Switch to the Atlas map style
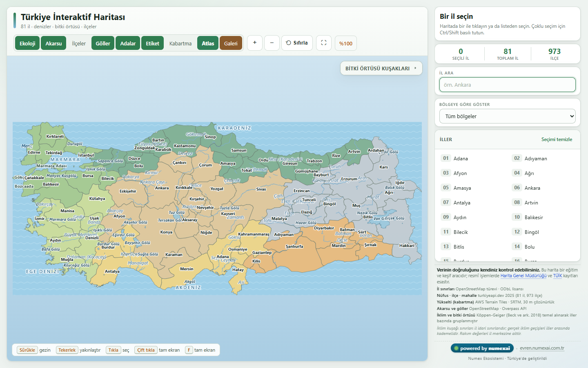This screenshot has width=588, height=368. (x=208, y=43)
